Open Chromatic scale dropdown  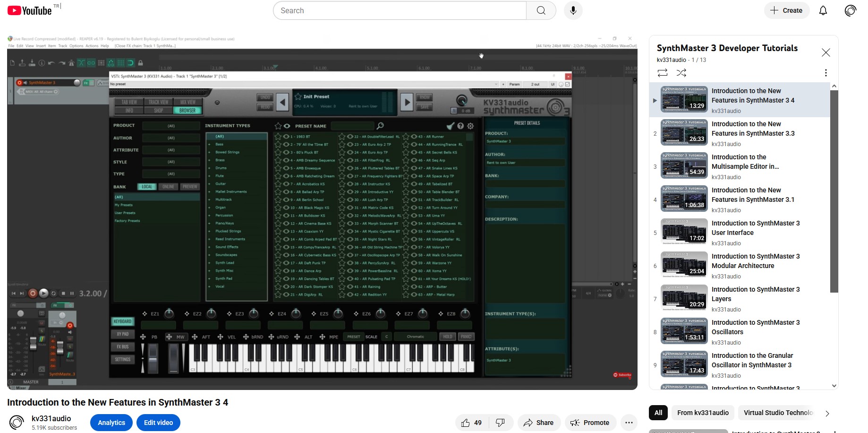[x=415, y=337]
